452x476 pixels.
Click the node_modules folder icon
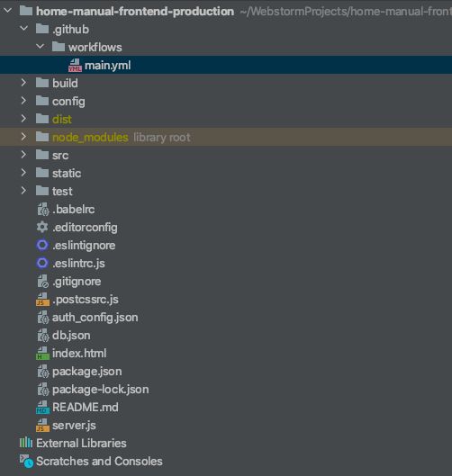[x=42, y=137]
